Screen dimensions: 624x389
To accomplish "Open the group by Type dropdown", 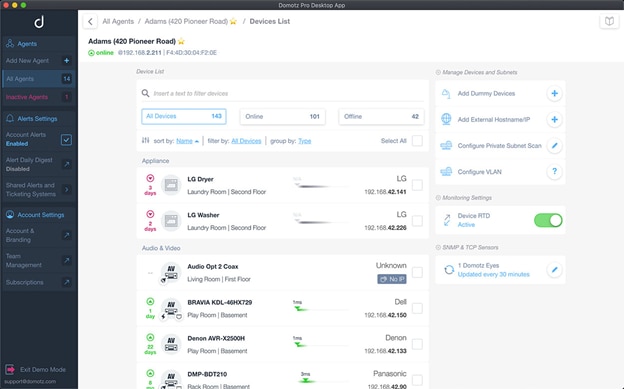I will pos(304,141).
